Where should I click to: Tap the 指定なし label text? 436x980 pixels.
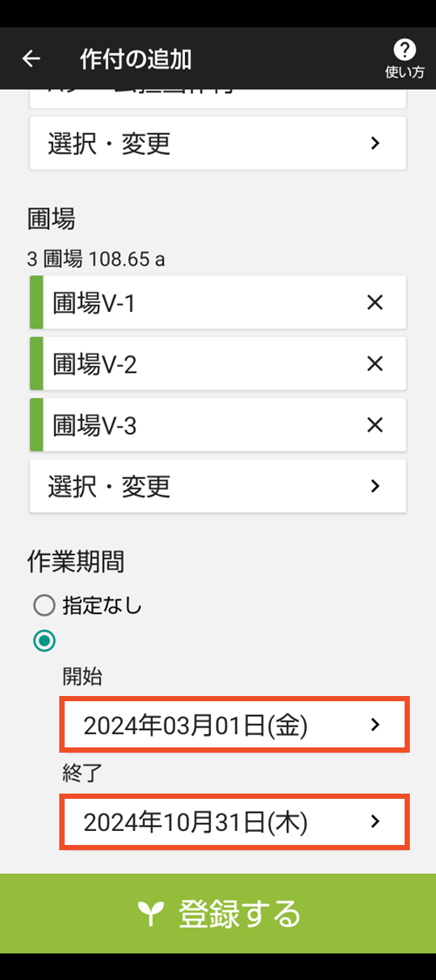[102, 605]
